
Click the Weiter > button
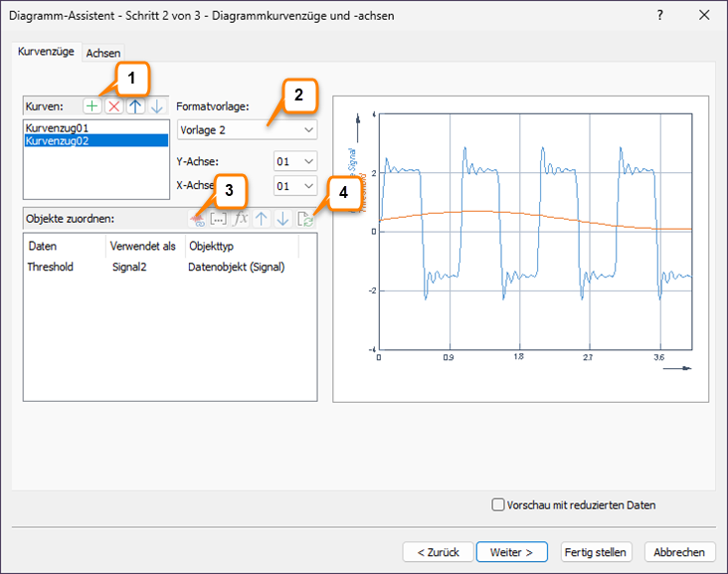[x=511, y=552]
